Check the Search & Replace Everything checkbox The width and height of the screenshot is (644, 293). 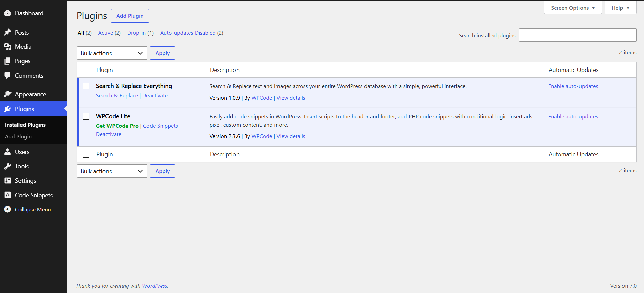[86, 86]
